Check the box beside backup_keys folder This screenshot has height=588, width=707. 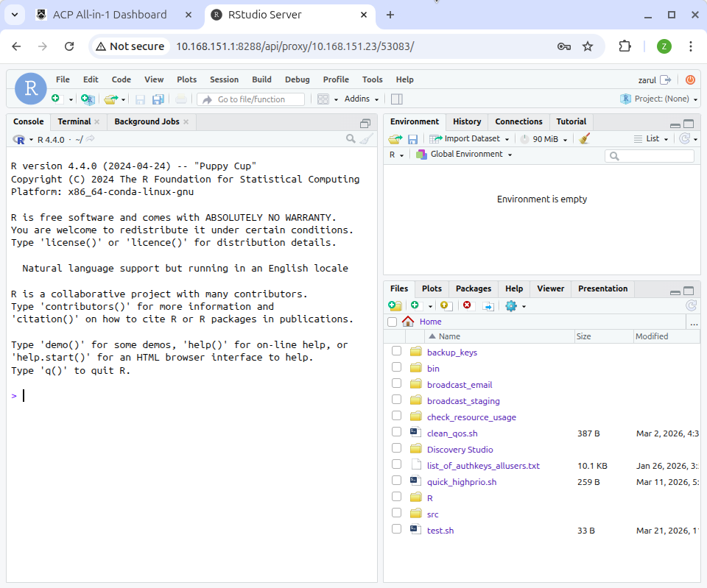[397, 352]
